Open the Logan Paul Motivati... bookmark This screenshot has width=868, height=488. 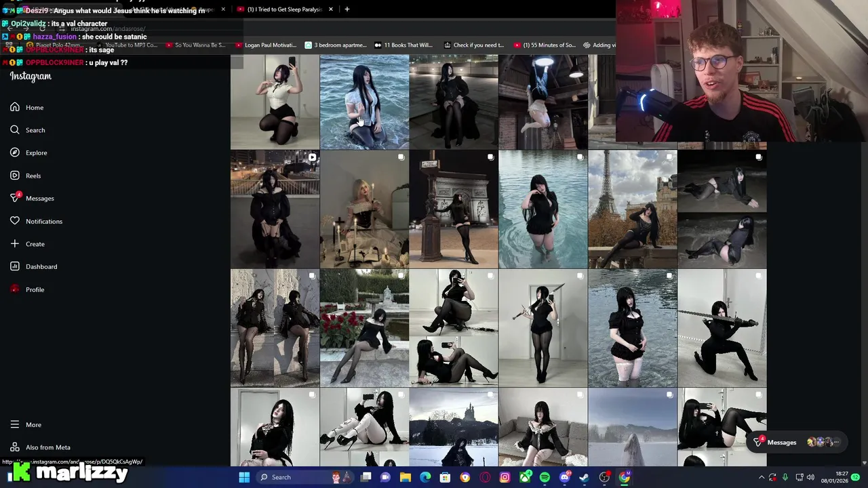click(266, 45)
